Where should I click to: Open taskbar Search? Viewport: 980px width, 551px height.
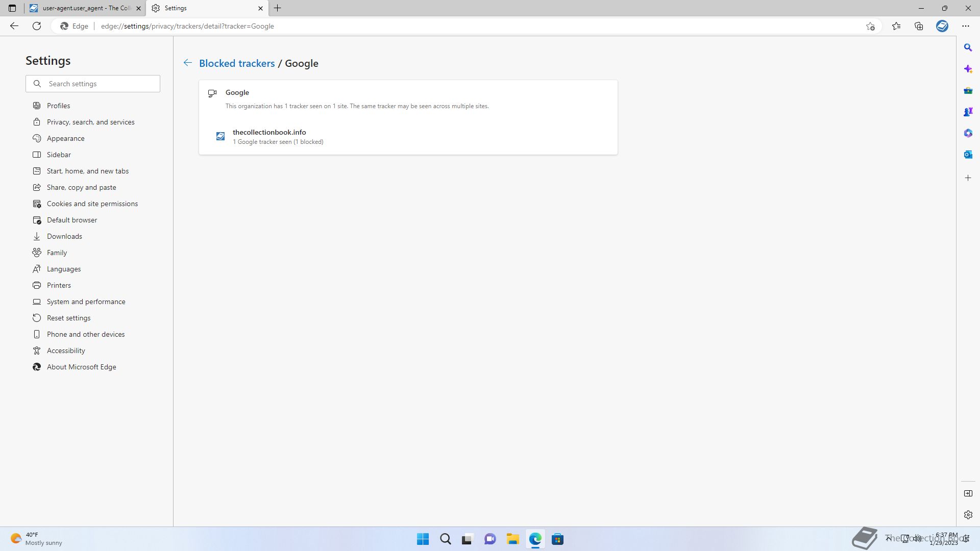[445, 539]
